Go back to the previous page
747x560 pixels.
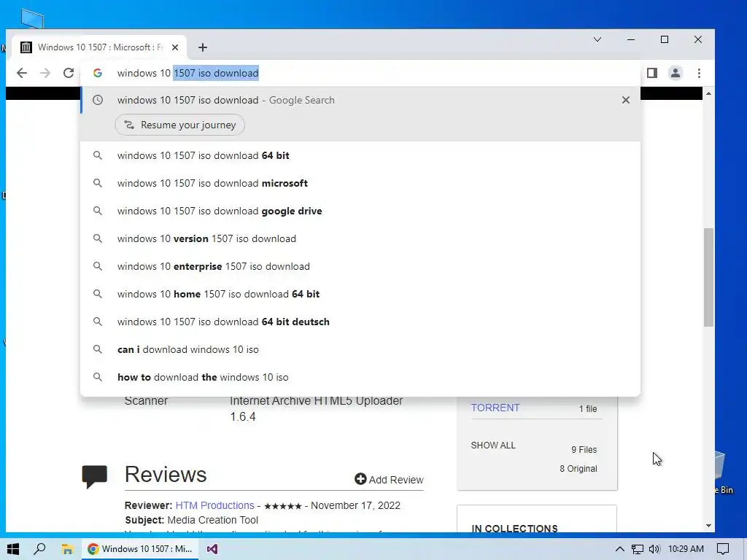coord(22,73)
